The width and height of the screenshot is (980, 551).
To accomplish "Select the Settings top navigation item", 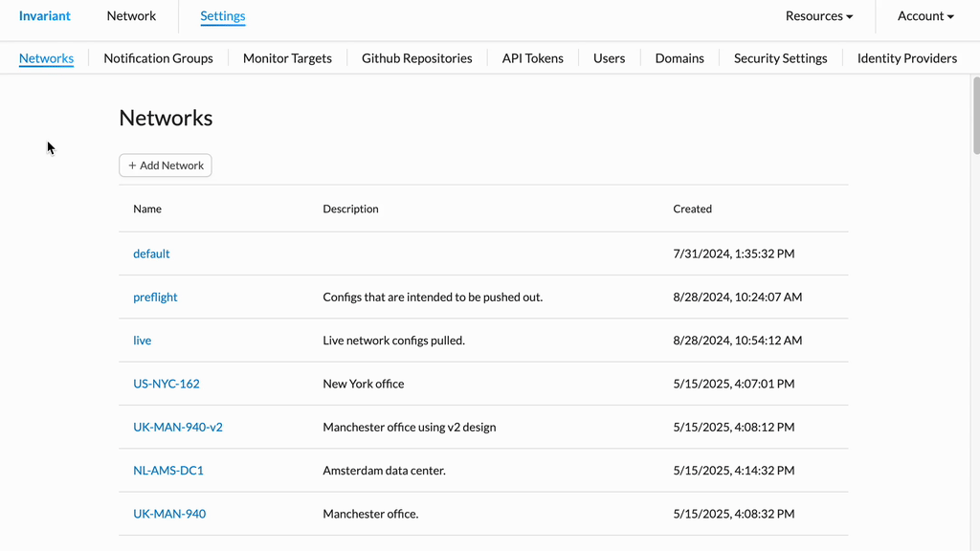I will pos(222,16).
